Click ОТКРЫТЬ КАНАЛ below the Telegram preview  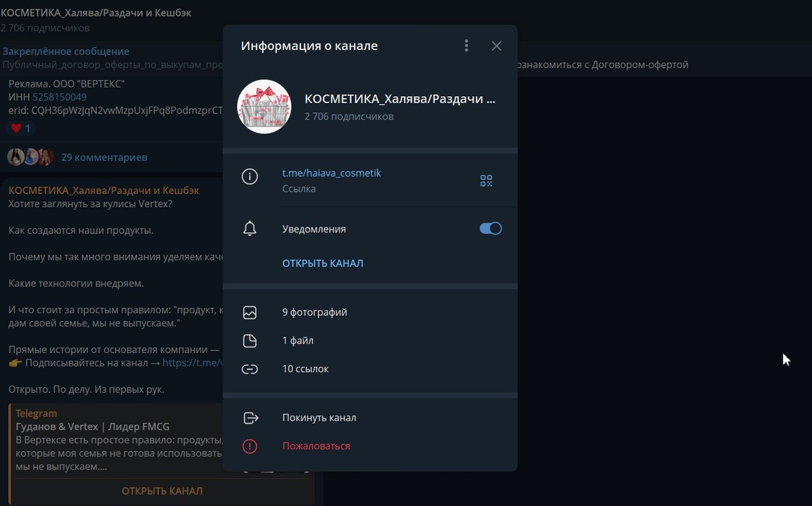162,491
